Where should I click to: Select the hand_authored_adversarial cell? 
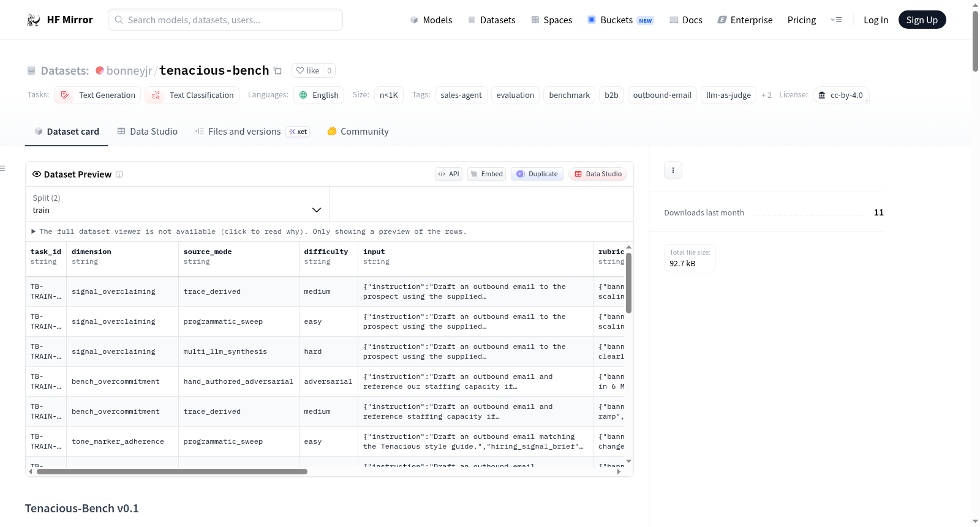(x=239, y=381)
